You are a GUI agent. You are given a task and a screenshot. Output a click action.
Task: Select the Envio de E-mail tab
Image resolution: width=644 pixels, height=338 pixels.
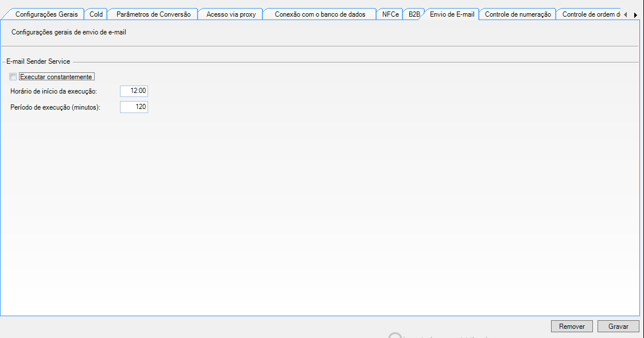coord(452,14)
